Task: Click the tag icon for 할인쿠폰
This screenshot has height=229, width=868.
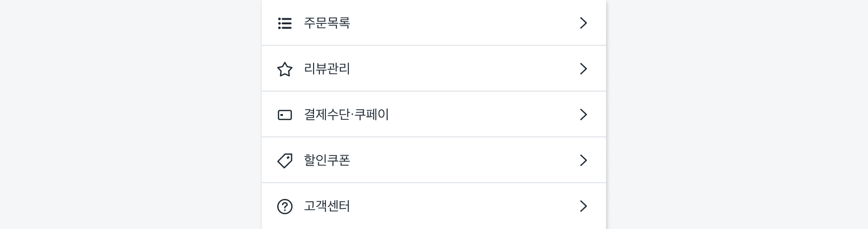Action: [x=285, y=160]
